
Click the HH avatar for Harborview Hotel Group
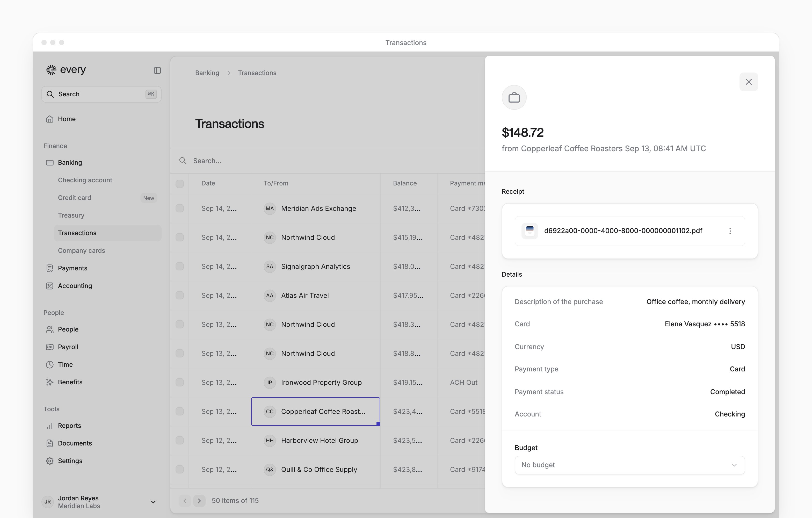(270, 441)
